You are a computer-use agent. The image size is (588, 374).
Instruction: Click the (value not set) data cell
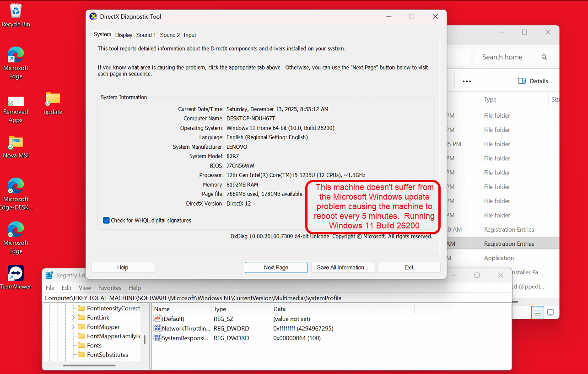click(x=292, y=319)
